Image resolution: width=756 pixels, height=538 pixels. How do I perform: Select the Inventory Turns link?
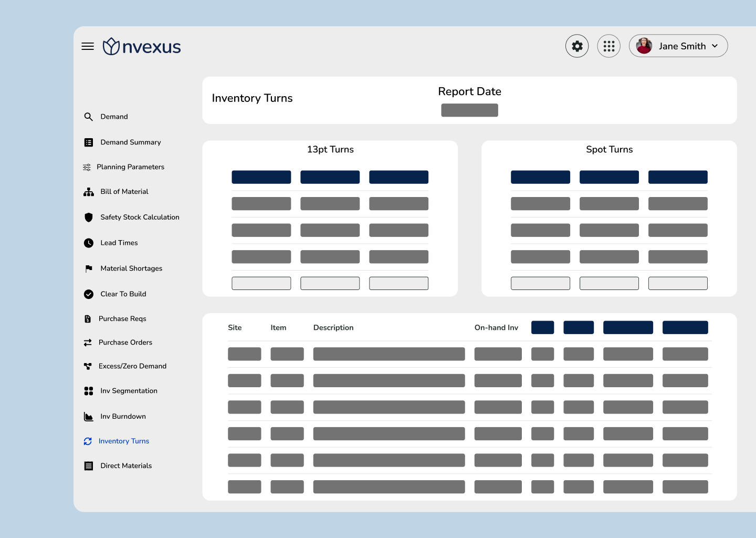[x=124, y=441]
